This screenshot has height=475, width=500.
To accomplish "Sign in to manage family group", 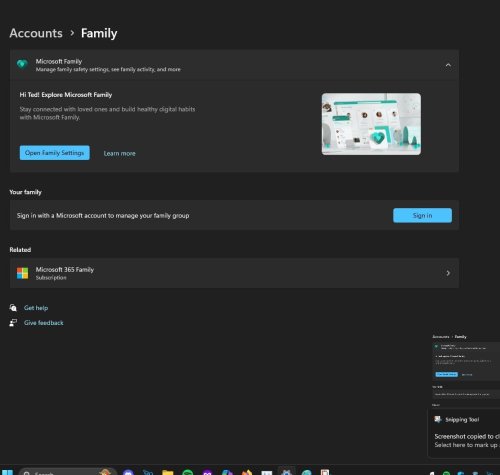I will 422,215.
